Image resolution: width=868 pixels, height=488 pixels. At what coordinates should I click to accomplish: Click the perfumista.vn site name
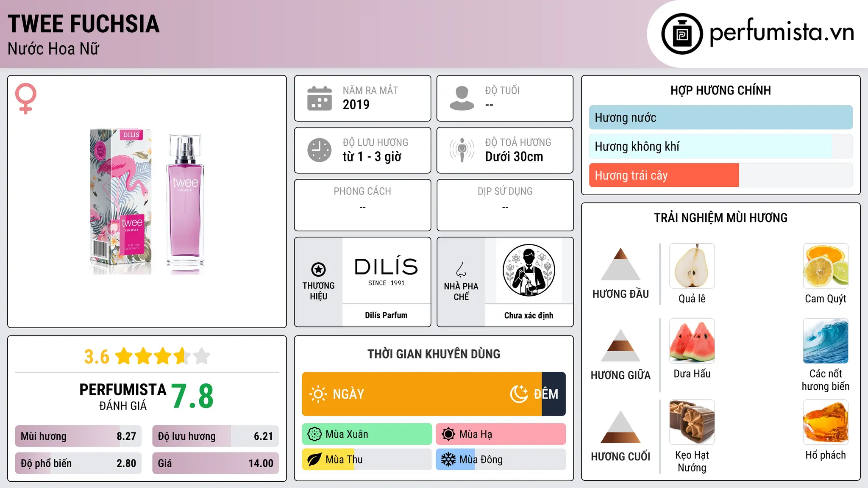(782, 32)
